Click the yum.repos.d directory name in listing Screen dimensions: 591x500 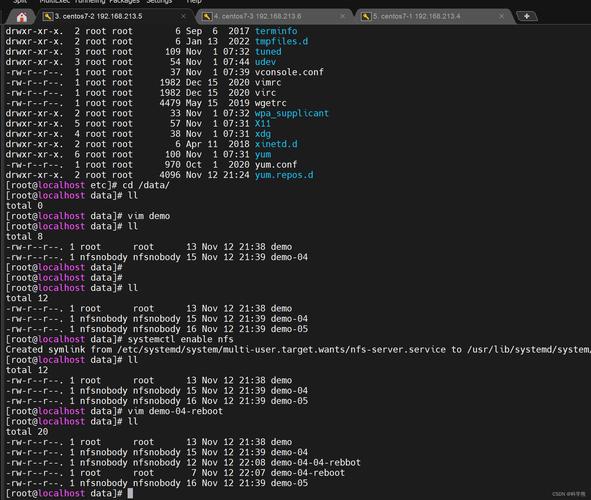pyautogui.click(x=284, y=175)
